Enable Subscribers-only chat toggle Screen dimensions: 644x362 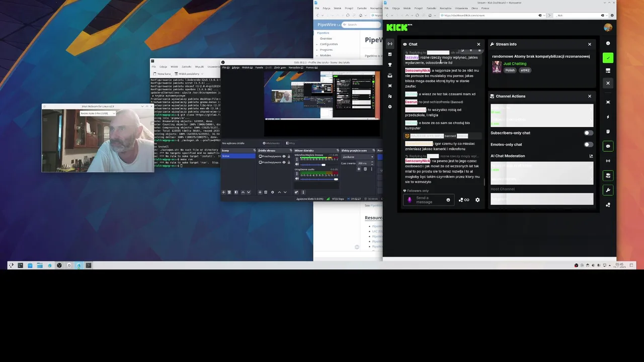(588, 133)
